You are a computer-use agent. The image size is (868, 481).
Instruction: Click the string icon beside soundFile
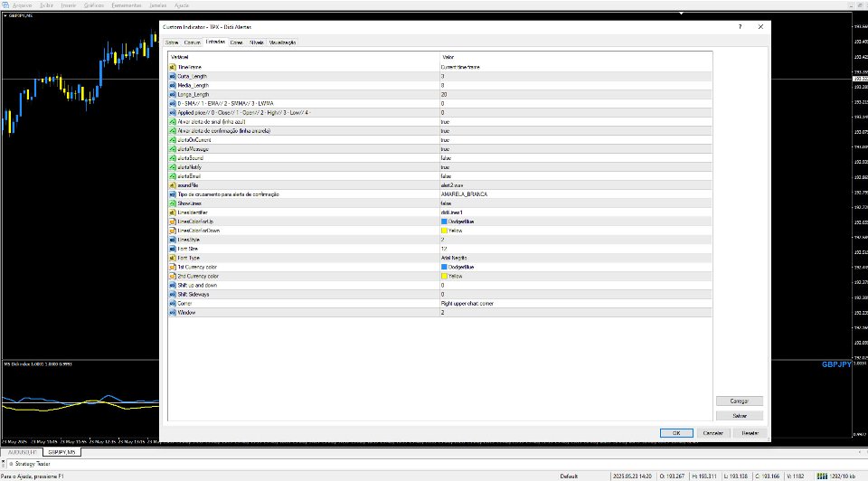point(173,185)
